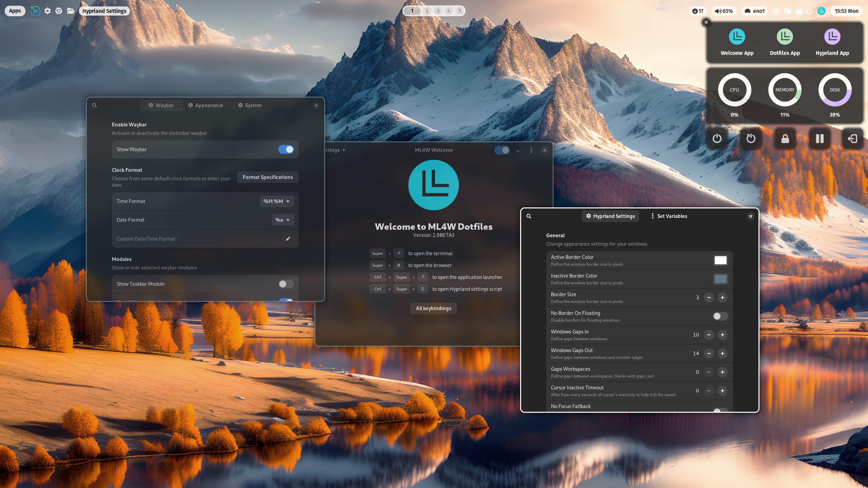Open All keybindings in ML4W Welcome

[433, 308]
